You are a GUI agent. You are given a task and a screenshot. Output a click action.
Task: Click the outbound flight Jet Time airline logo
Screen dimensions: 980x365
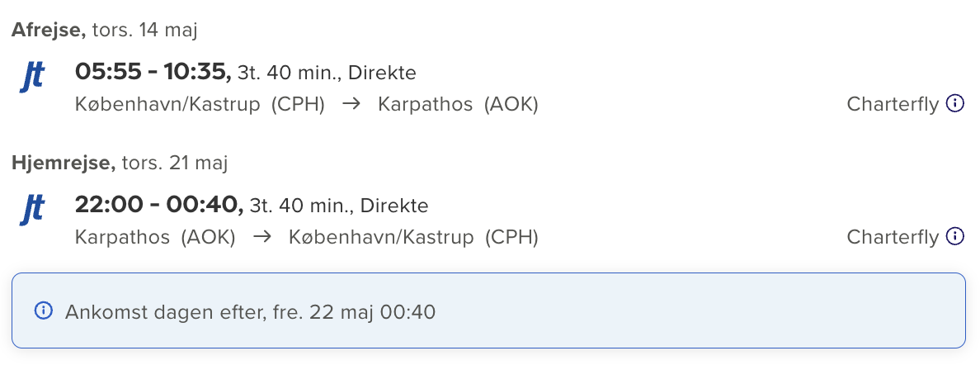coord(32,77)
